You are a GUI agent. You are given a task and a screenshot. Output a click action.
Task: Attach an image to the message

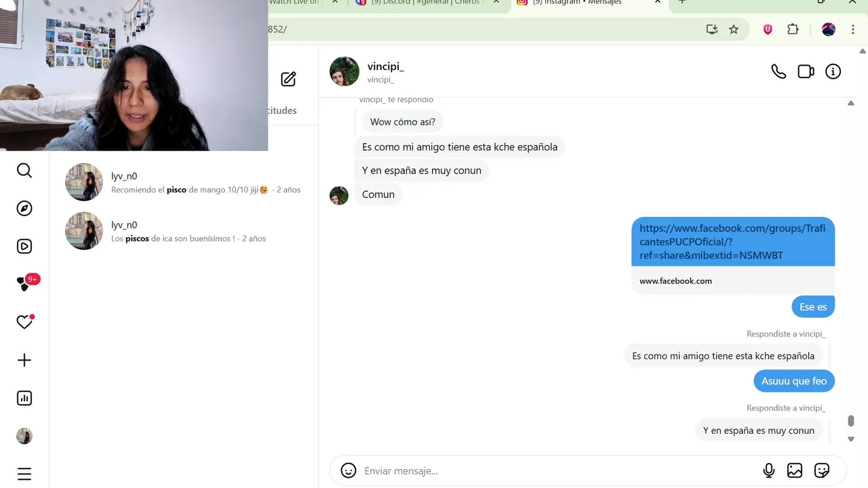click(x=795, y=470)
